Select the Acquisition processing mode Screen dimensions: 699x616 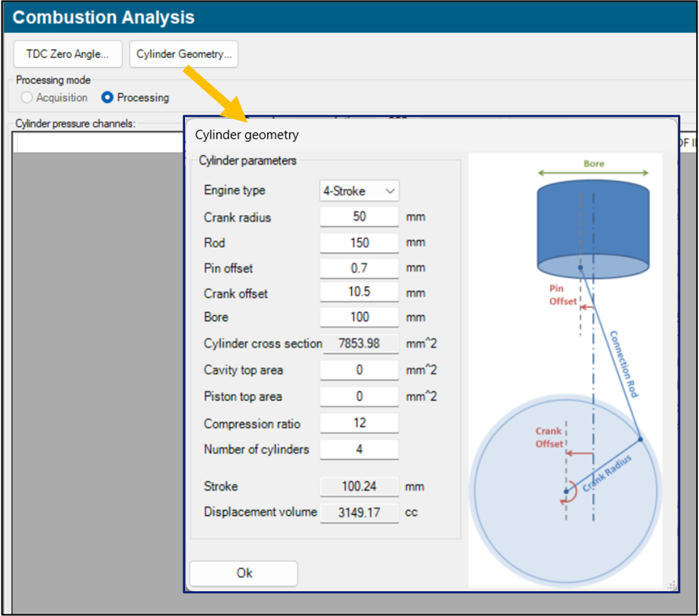click(x=54, y=97)
